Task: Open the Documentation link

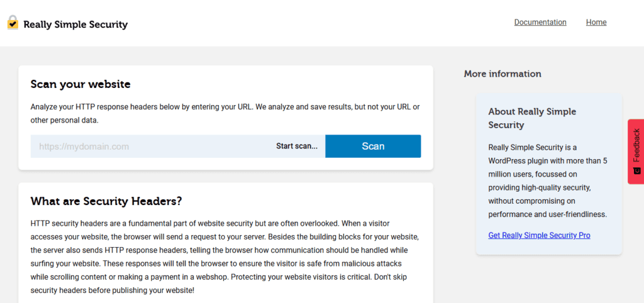Action: click(540, 22)
